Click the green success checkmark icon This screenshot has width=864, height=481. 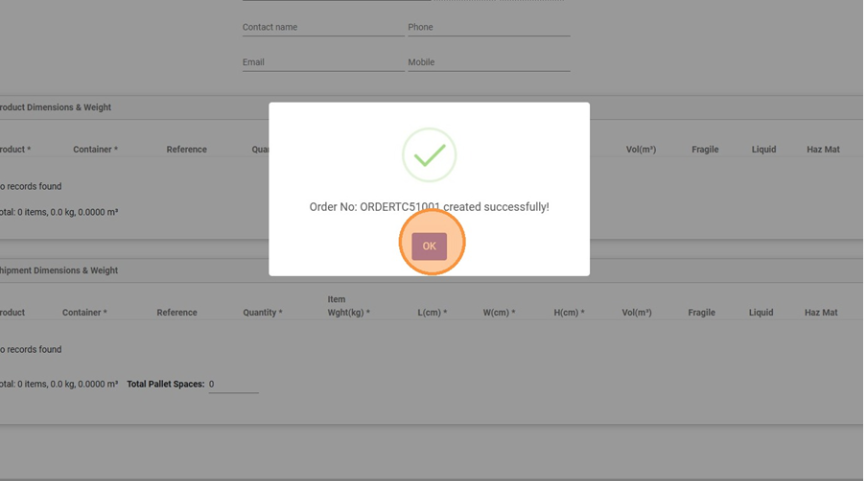(x=429, y=155)
